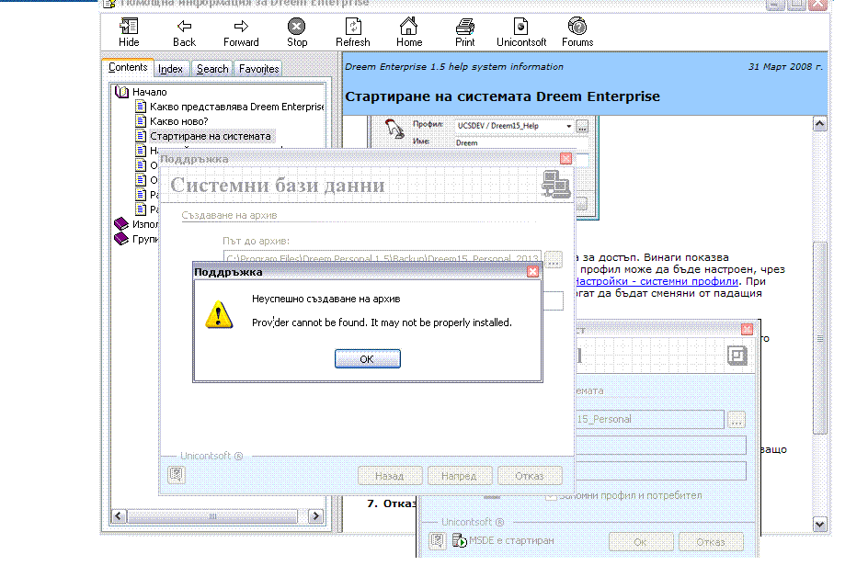Click browse button beside archive path
The image size is (868, 588).
pyautogui.click(x=553, y=259)
